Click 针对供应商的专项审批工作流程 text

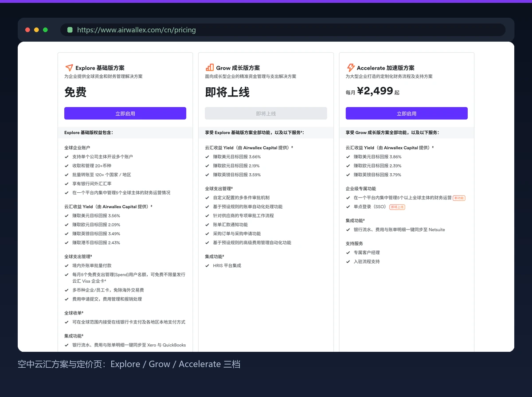243,216
